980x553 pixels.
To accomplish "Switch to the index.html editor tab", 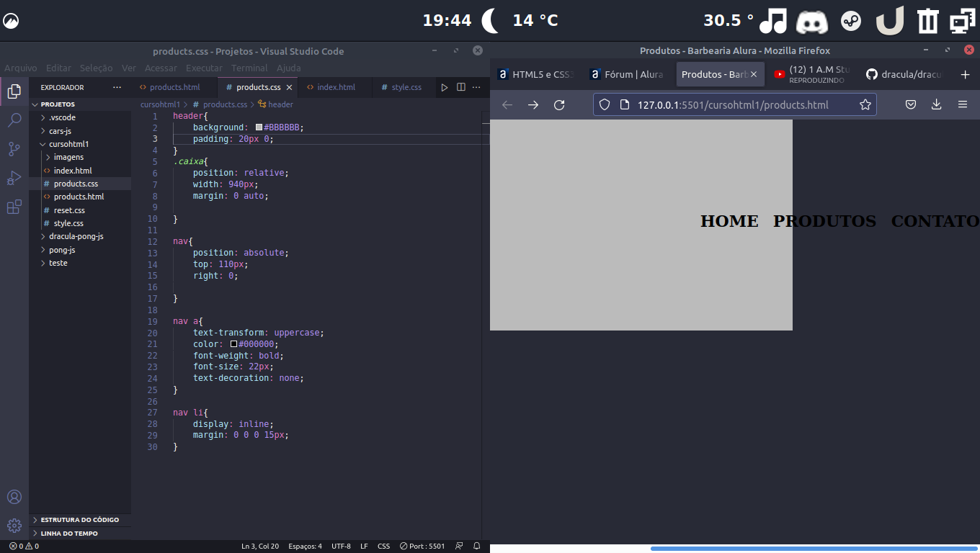I will [336, 87].
